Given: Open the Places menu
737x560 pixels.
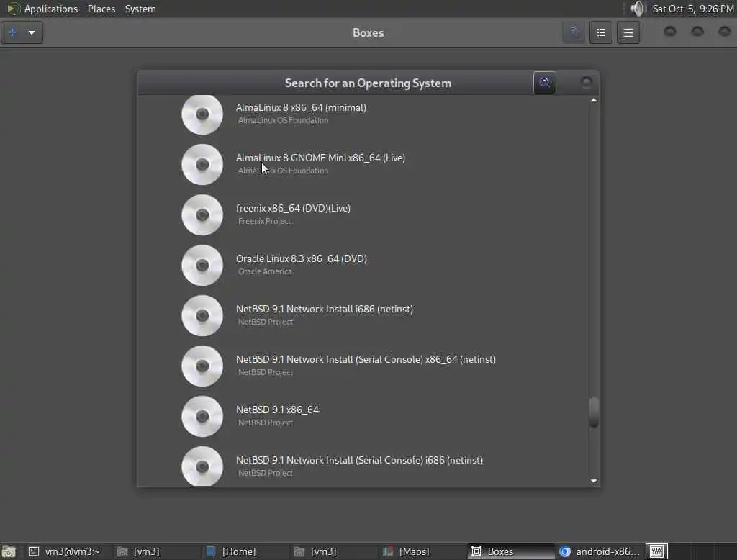Looking at the screenshot, I should 101,9.
